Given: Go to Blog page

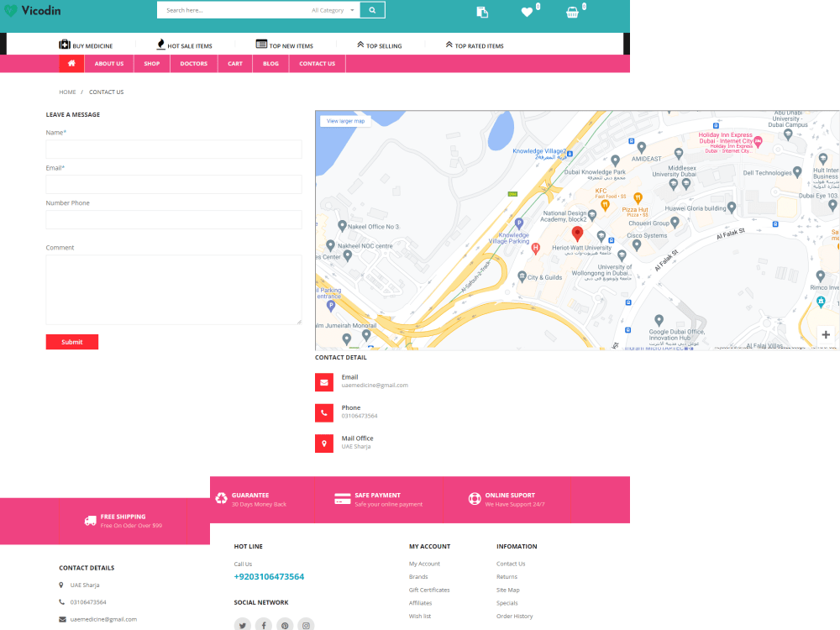Looking at the screenshot, I should pos(271,63).
